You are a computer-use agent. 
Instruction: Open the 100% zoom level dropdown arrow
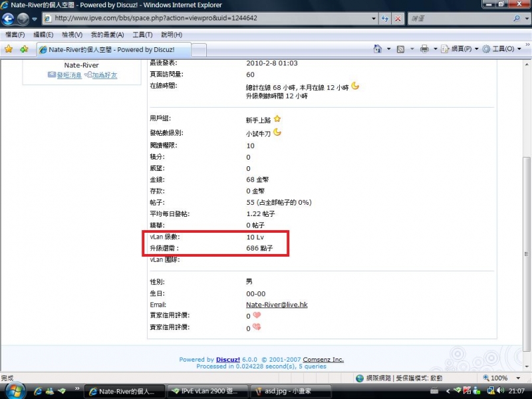point(518,378)
